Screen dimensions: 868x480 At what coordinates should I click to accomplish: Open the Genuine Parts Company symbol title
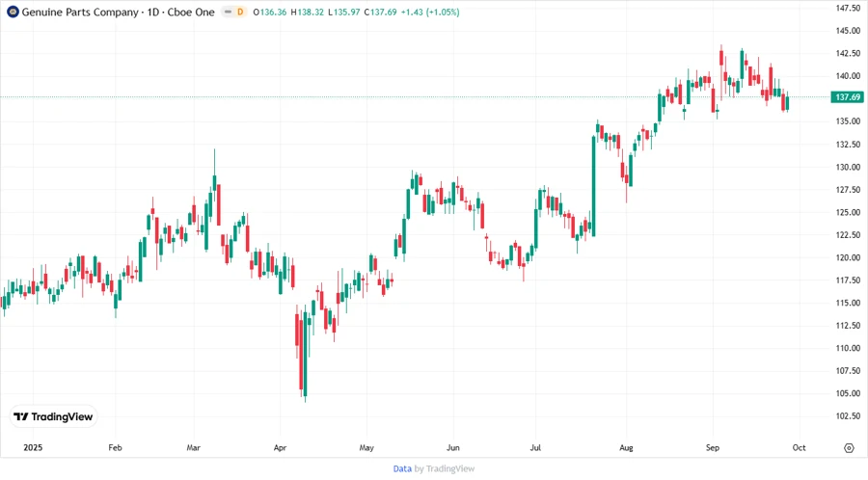pyautogui.click(x=80, y=12)
